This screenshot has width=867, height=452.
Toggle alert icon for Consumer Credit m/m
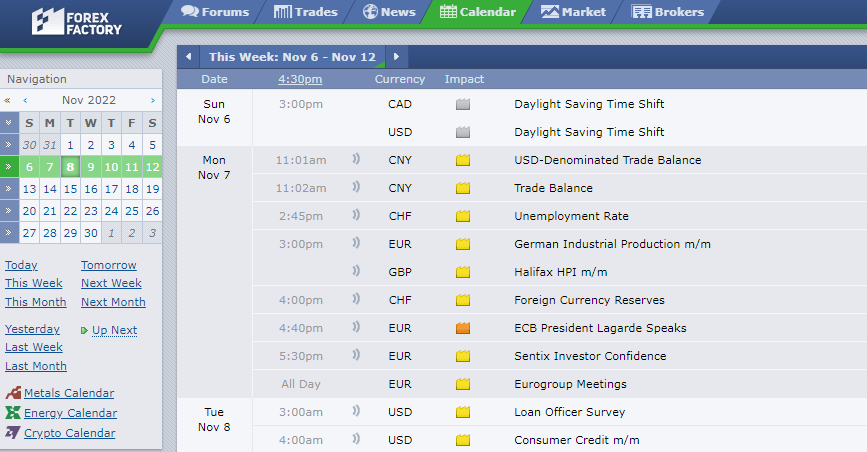(356, 439)
